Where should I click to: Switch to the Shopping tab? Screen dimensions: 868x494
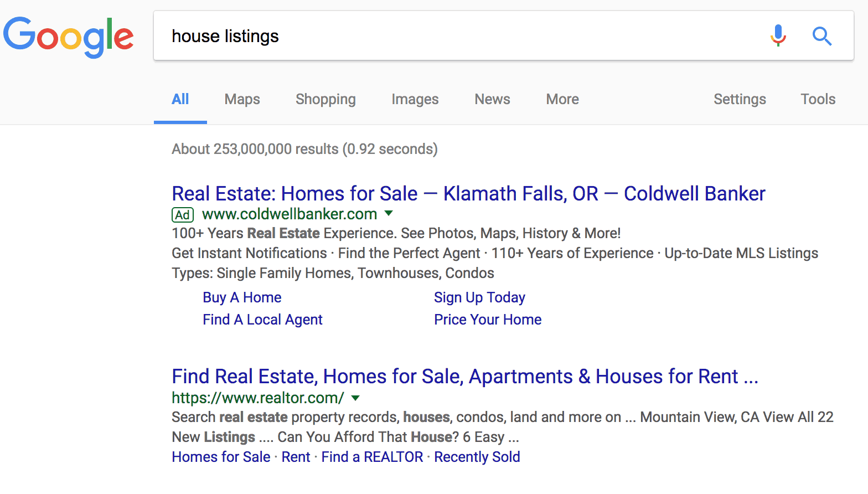(325, 99)
